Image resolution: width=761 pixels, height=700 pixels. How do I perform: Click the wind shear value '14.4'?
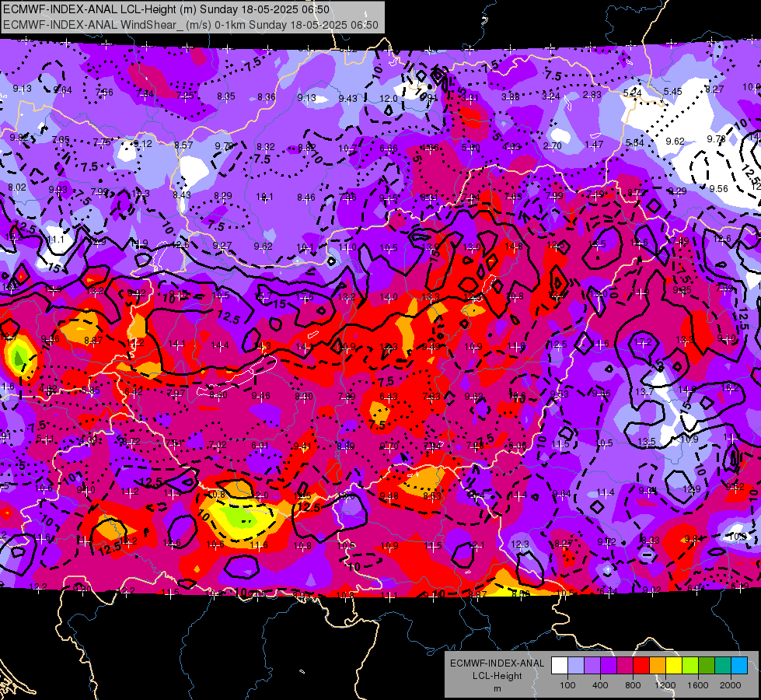(x=220, y=345)
